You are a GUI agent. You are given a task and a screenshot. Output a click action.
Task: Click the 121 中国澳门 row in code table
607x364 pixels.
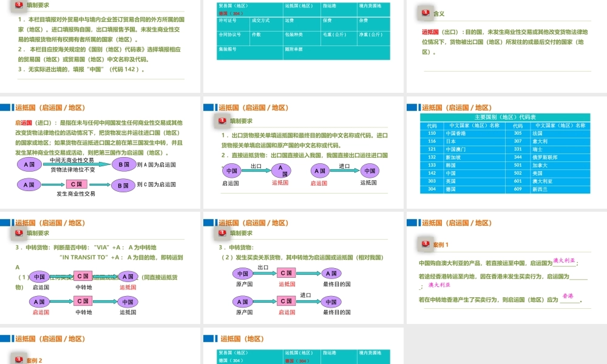463,149
